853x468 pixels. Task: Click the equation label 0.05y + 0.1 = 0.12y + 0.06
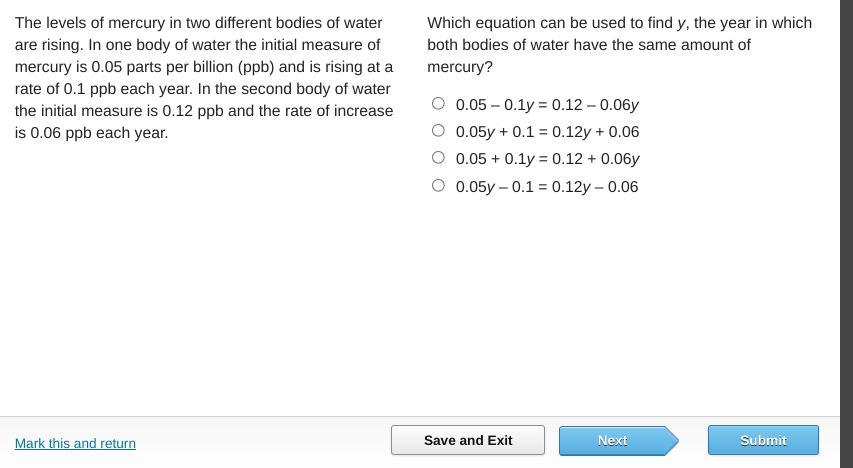[547, 132]
